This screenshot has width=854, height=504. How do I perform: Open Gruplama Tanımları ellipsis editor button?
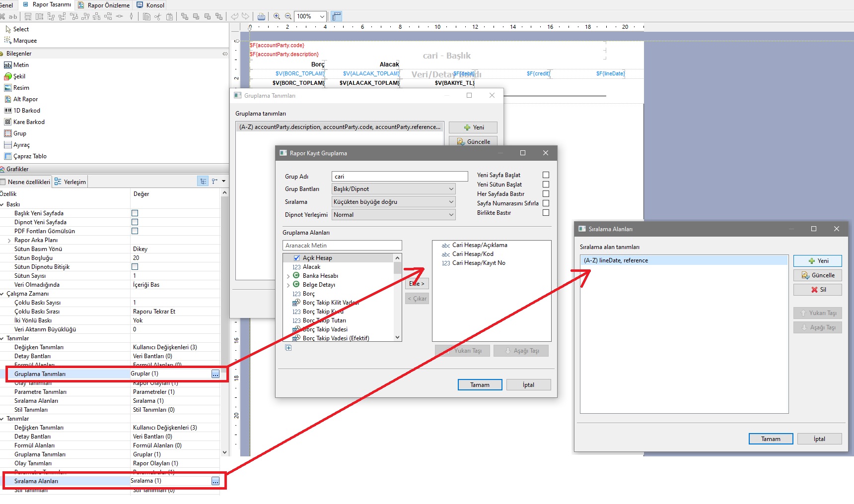tap(215, 374)
